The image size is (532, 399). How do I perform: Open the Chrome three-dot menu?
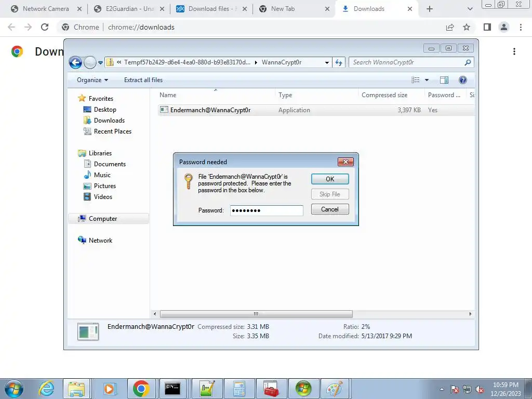click(x=521, y=27)
